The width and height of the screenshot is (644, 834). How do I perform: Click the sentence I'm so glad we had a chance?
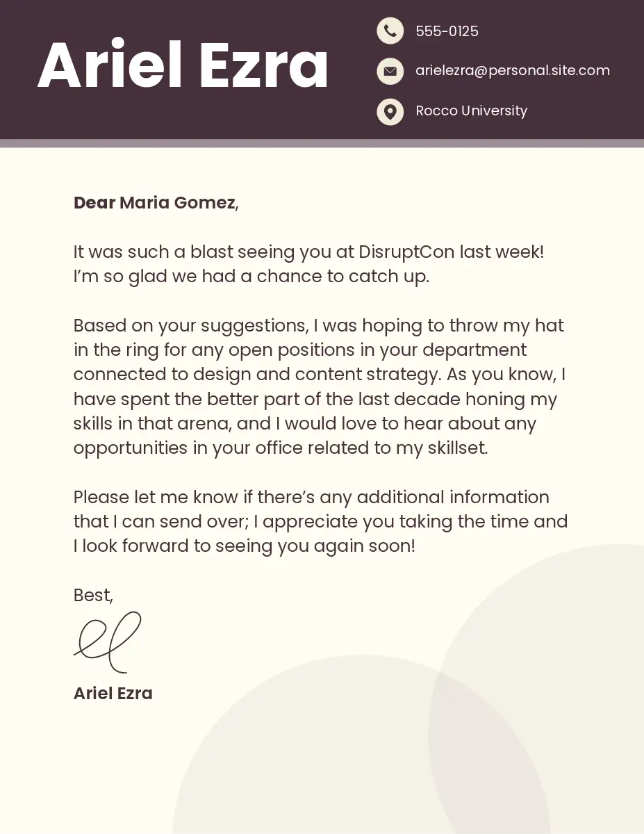point(251,277)
